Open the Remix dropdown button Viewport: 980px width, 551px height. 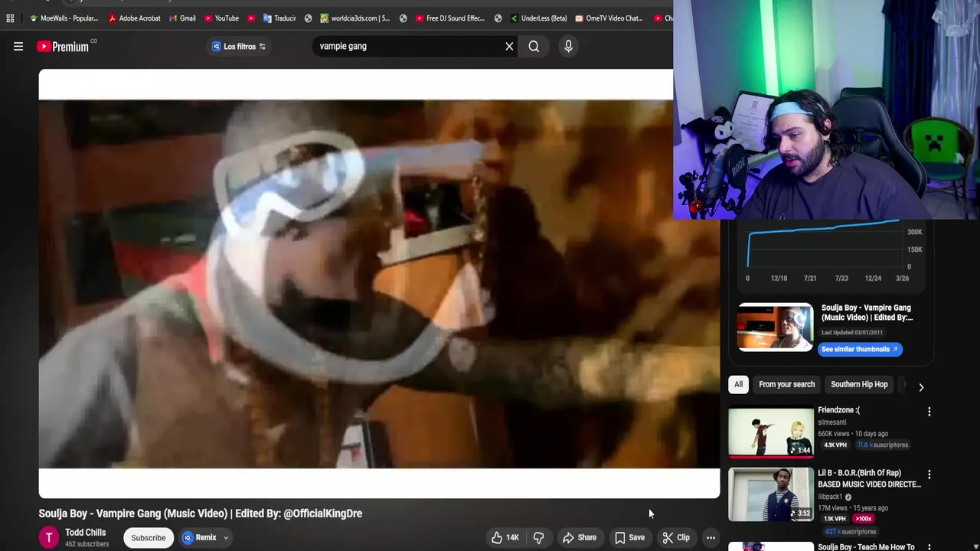coord(204,537)
